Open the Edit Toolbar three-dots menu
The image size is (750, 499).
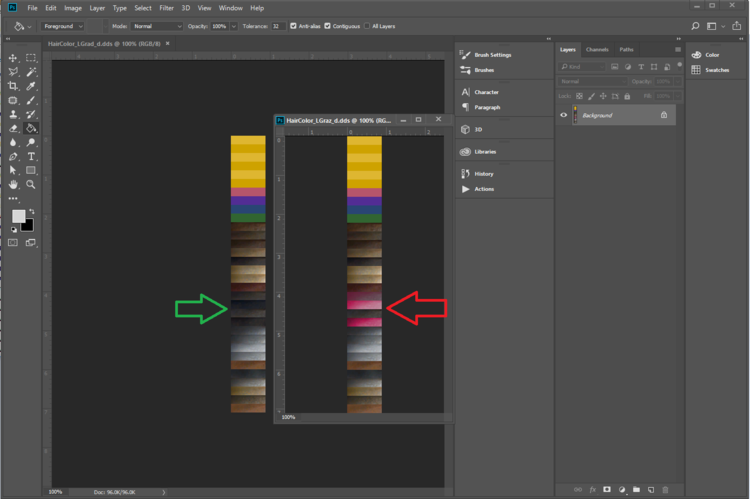tap(13, 198)
